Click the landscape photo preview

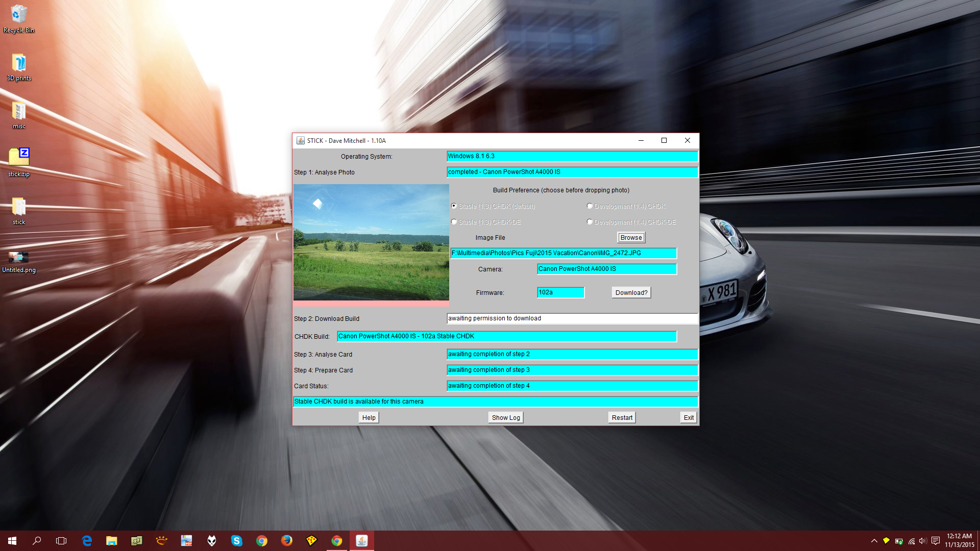point(371,242)
